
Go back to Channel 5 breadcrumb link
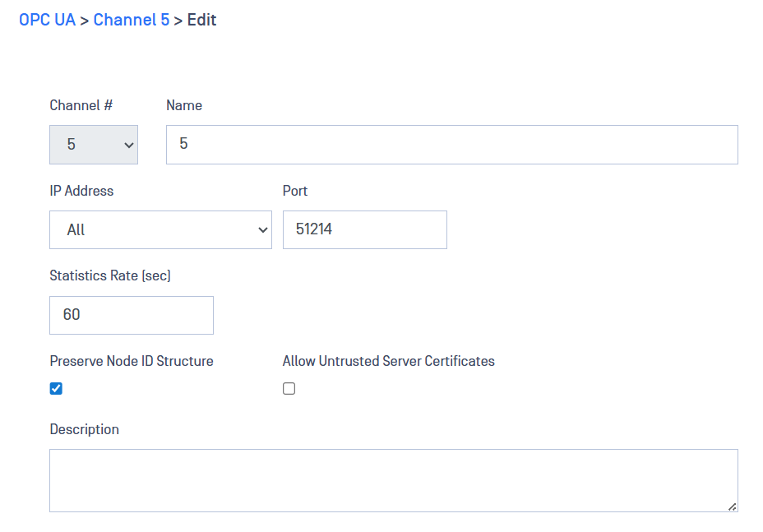click(x=132, y=20)
